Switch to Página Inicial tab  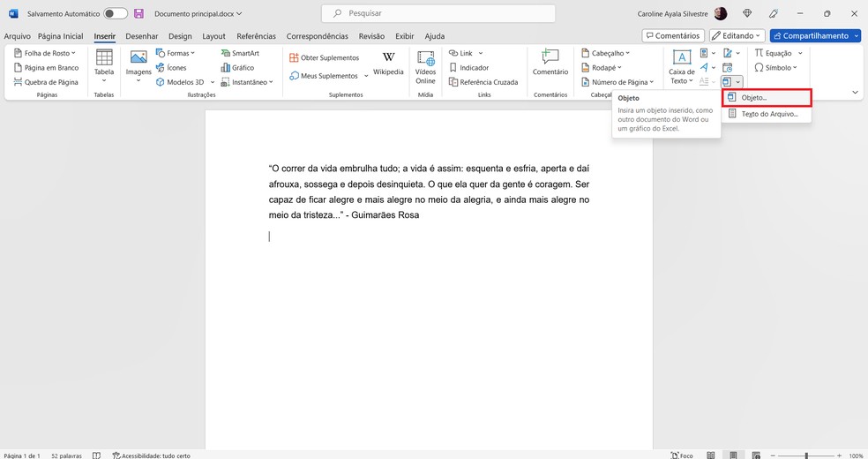coord(60,36)
